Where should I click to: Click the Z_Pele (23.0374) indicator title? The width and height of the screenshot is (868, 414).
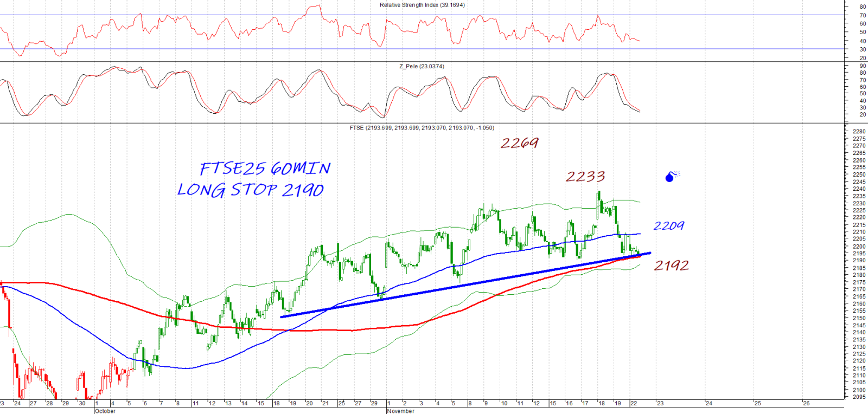(422, 66)
